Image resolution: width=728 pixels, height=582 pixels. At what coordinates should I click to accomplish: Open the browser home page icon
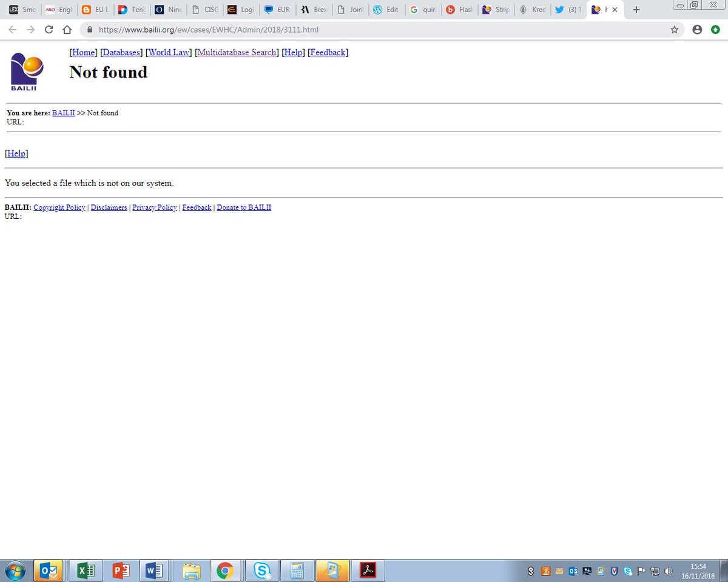(x=67, y=29)
